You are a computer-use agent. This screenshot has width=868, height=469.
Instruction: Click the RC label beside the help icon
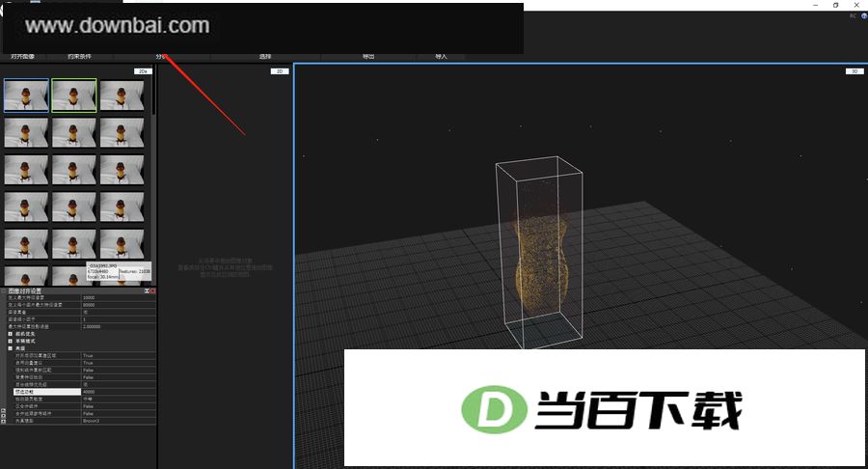(854, 16)
